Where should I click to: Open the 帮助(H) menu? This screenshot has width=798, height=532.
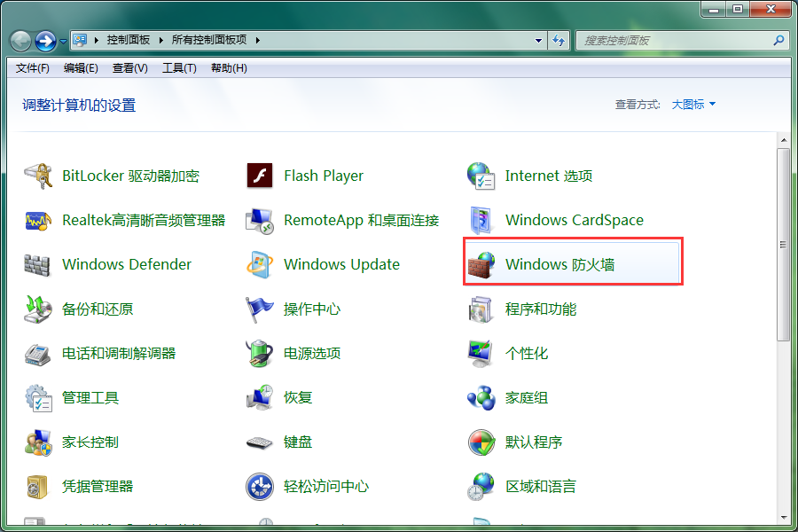coord(229,68)
